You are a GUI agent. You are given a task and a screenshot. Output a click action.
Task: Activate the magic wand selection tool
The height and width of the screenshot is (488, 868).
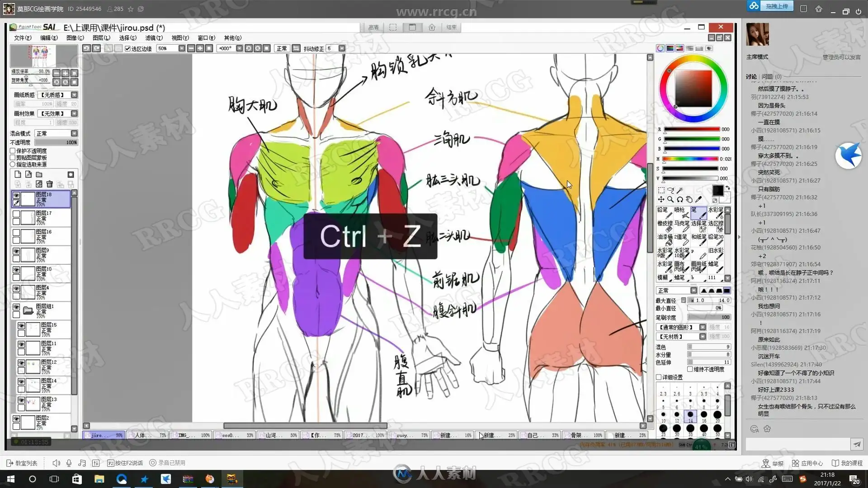click(x=680, y=190)
